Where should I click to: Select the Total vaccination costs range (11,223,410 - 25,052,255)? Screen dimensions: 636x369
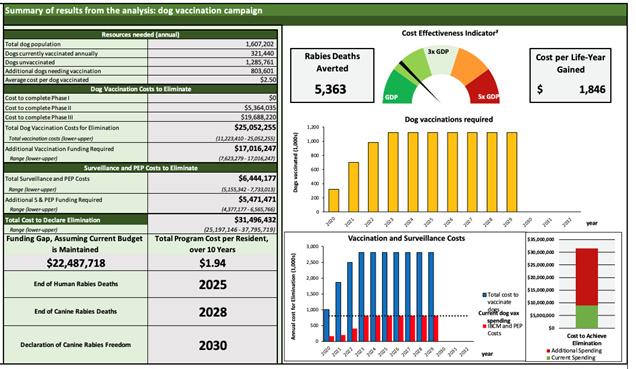(x=245, y=139)
